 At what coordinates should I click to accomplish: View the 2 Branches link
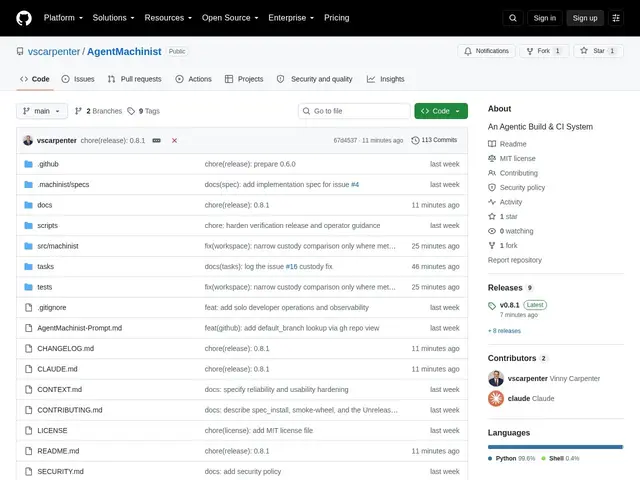[98, 111]
